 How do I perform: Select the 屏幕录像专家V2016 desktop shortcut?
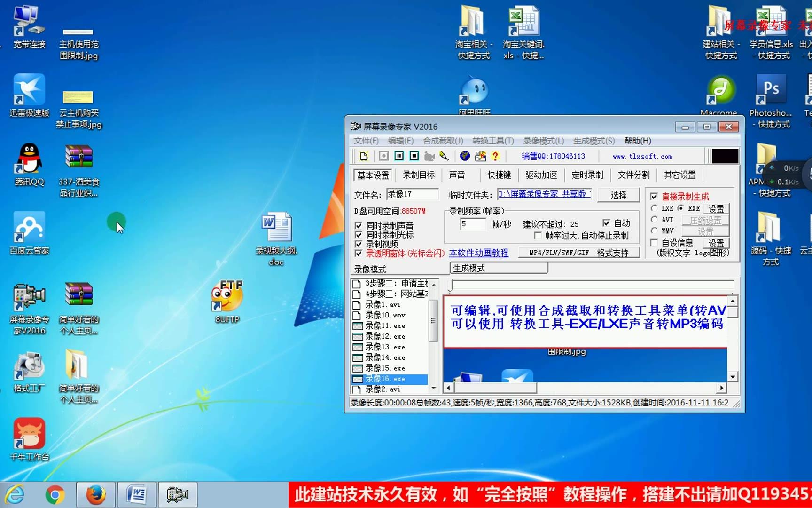[x=29, y=309]
